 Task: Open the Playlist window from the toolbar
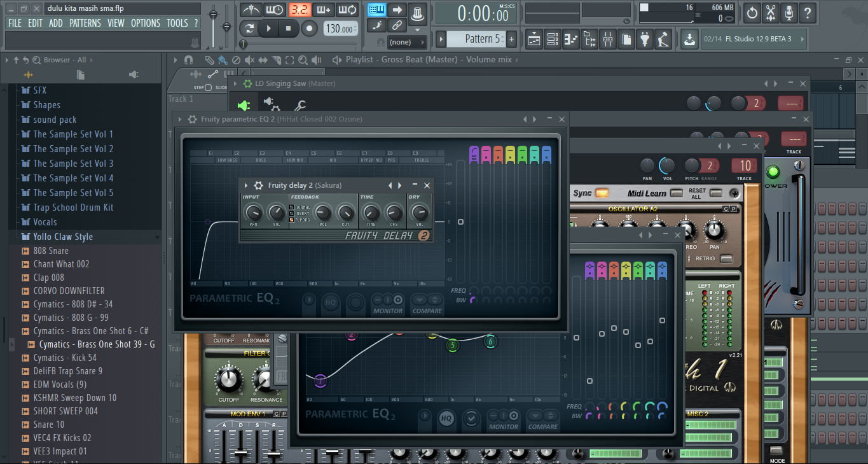(534, 39)
